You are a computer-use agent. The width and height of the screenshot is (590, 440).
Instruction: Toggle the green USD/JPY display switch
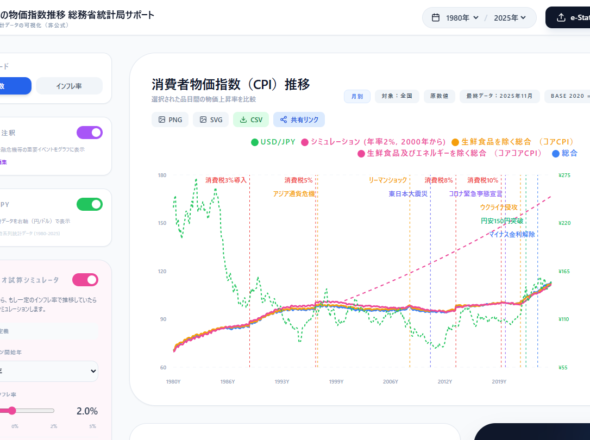pyautogui.click(x=90, y=204)
